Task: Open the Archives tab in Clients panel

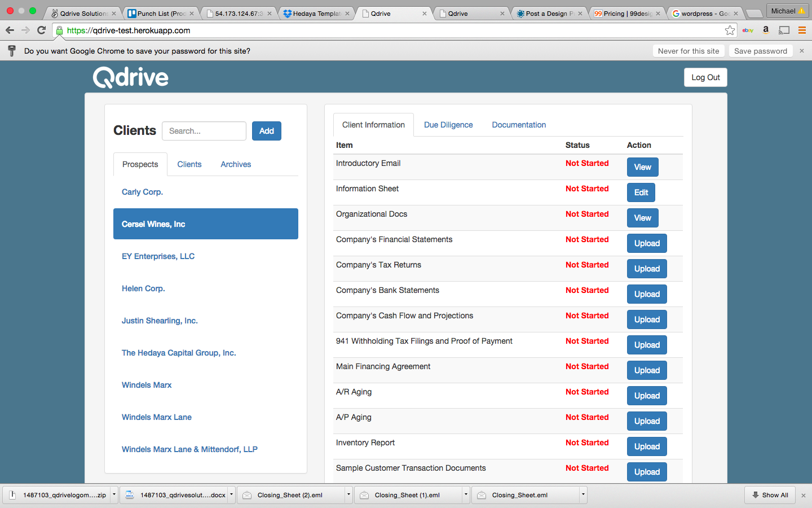Action: click(x=236, y=164)
